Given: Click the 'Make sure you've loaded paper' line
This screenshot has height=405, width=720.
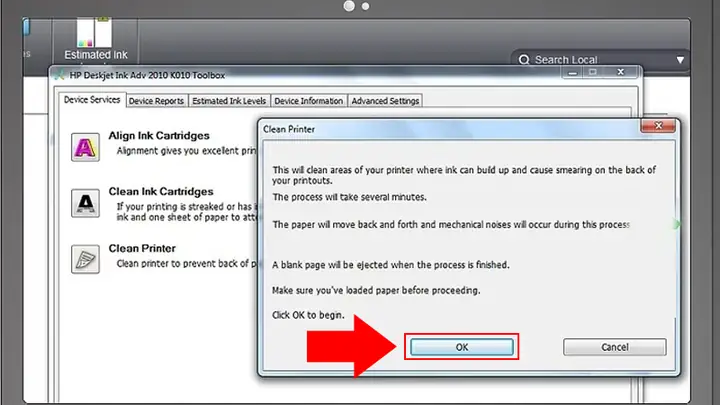Looking at the screenshot, I should click(376, 291).
